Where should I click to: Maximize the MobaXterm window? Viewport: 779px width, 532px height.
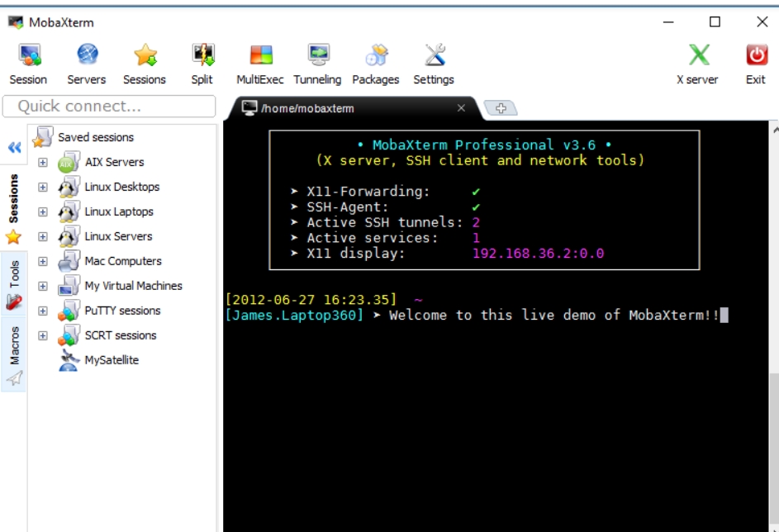[x=715, y=21]
